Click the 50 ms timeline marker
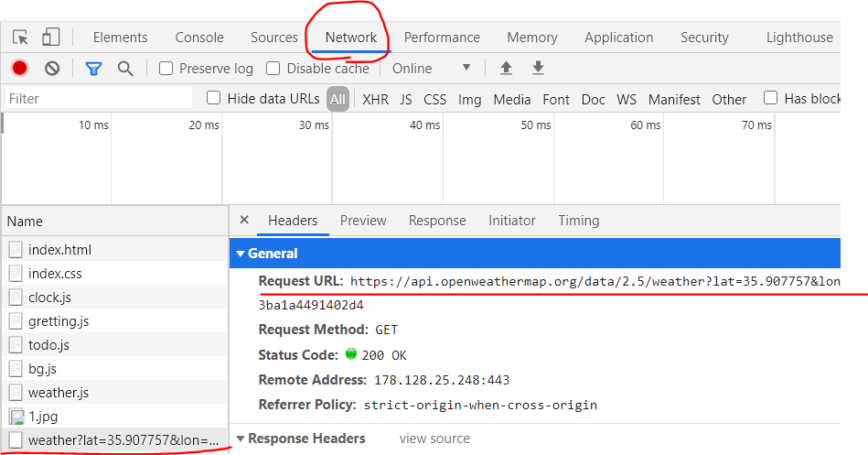Image resolution: width=868 pixels, height=455 pixels. tap(535, 125)
